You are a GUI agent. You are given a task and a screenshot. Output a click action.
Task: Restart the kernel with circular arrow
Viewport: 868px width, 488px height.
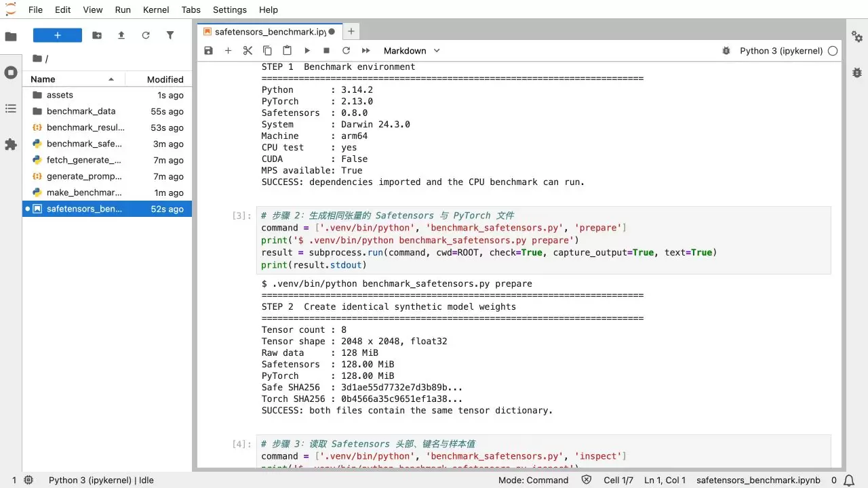[346, 51]
